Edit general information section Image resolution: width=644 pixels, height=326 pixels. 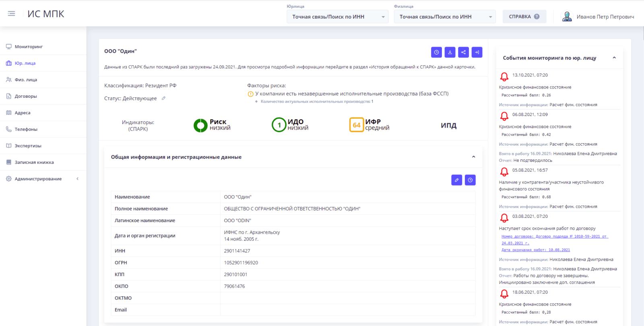pyautogui.click(x=457, y=180)
